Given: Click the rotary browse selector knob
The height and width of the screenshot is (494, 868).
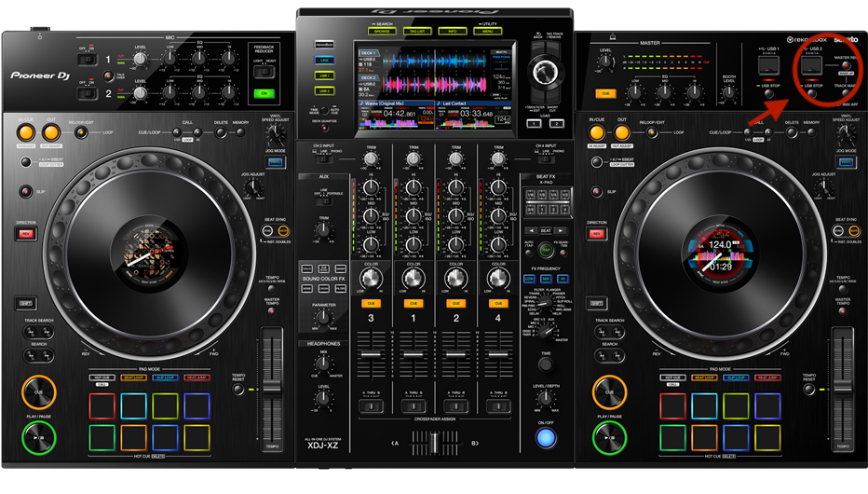Looking at the screenshot, I should coord(545,72).
